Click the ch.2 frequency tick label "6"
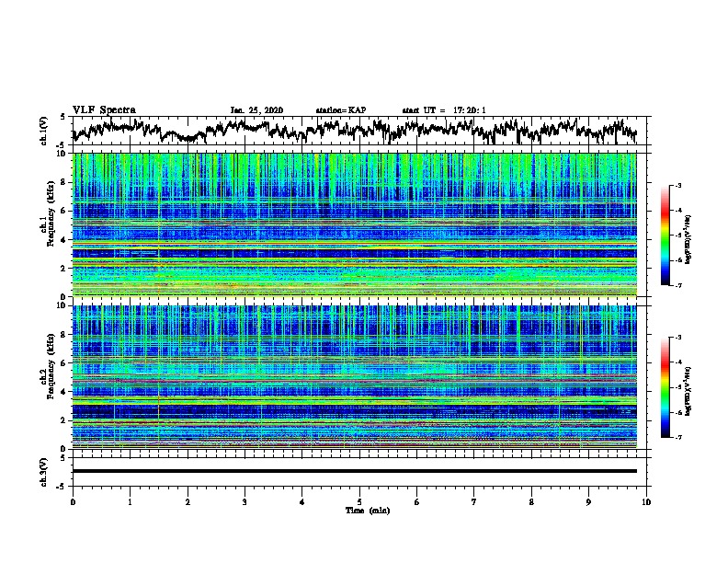 (x=63, y=362)
